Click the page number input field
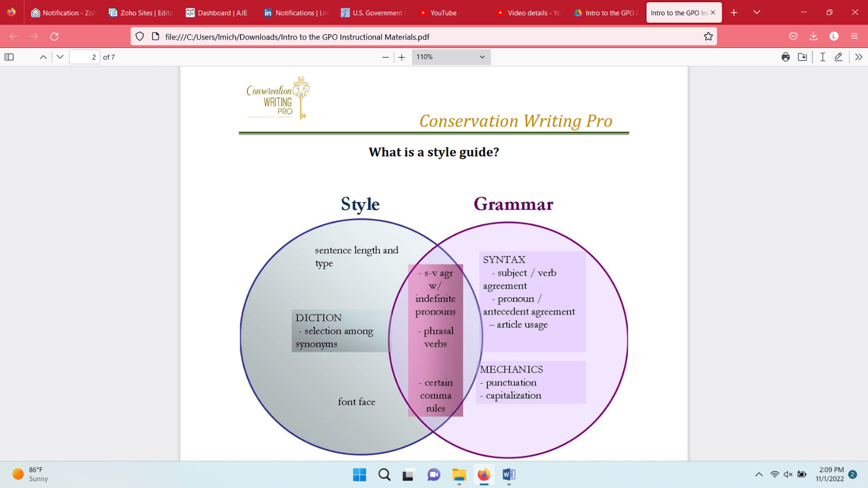The image size is (868, 488). pyautogui.click(x=85, y=56)
